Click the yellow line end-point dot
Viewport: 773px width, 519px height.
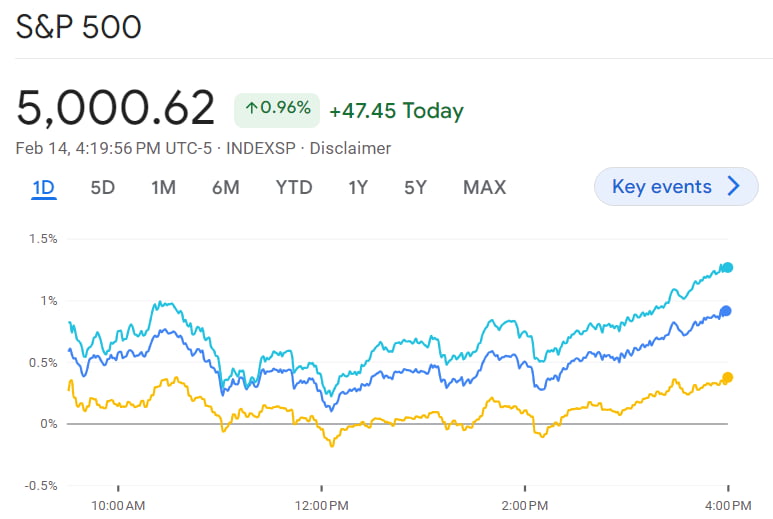click(x=727, y=378)
